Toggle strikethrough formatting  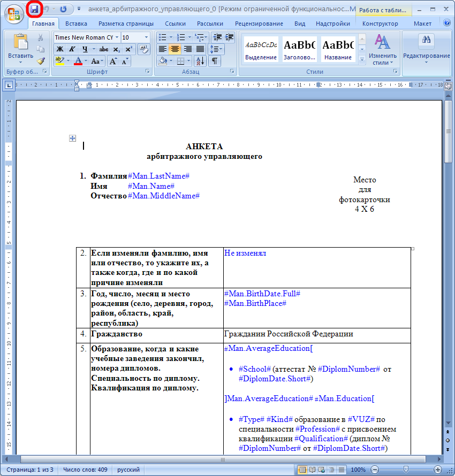(x=104, y=49)
